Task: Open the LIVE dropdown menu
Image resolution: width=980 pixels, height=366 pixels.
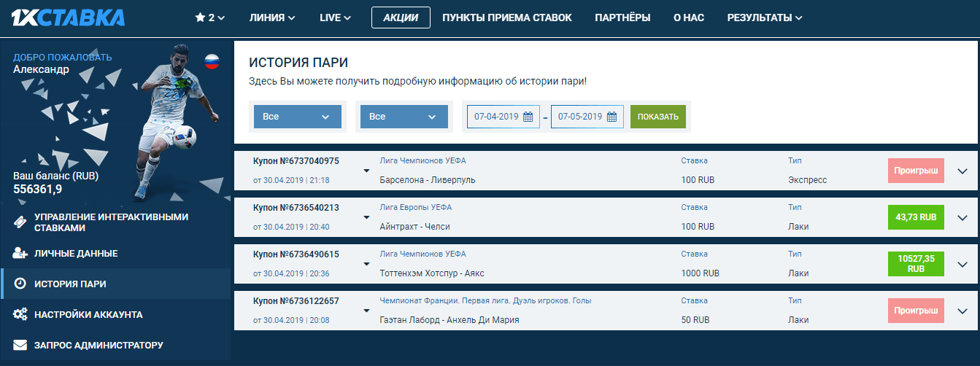Action: pos(335,17)
